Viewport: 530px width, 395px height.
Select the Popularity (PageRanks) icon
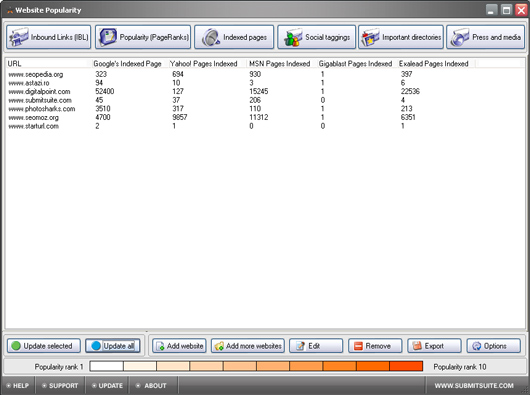(x=108, y=37)
